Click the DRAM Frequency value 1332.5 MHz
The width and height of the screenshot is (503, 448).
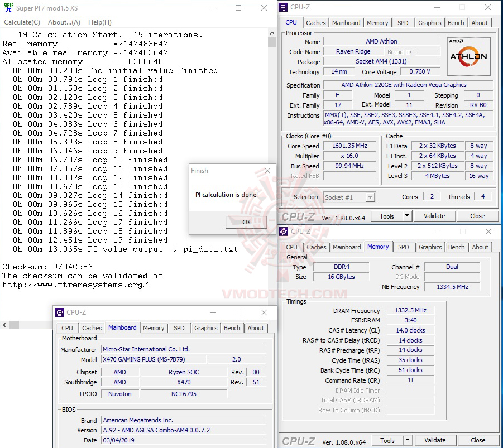click(x=410, y=310)
